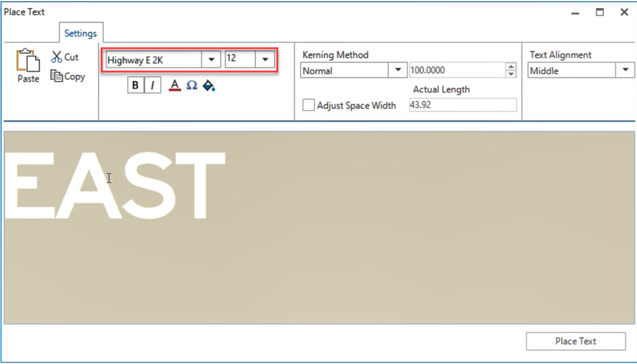
Task: Expand the Text Alignment dropdown
Action: [625, 70]
